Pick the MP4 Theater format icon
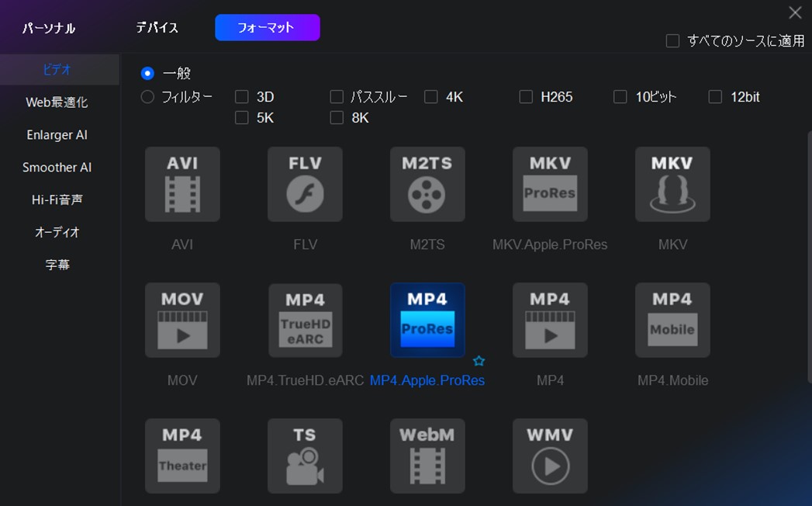This screenshot has width=812, height=506. [182, 456]
